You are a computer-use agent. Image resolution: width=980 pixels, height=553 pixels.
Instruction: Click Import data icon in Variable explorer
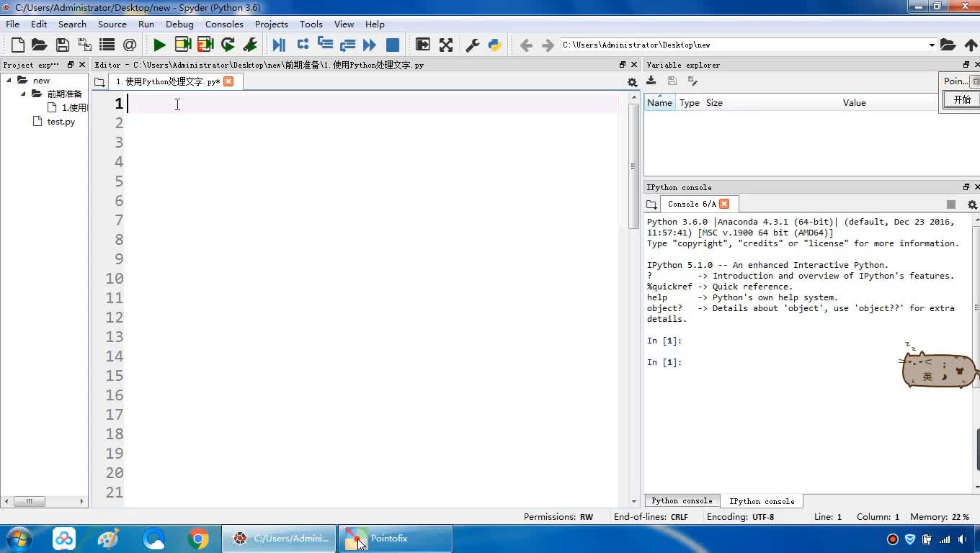coord(651,81)
